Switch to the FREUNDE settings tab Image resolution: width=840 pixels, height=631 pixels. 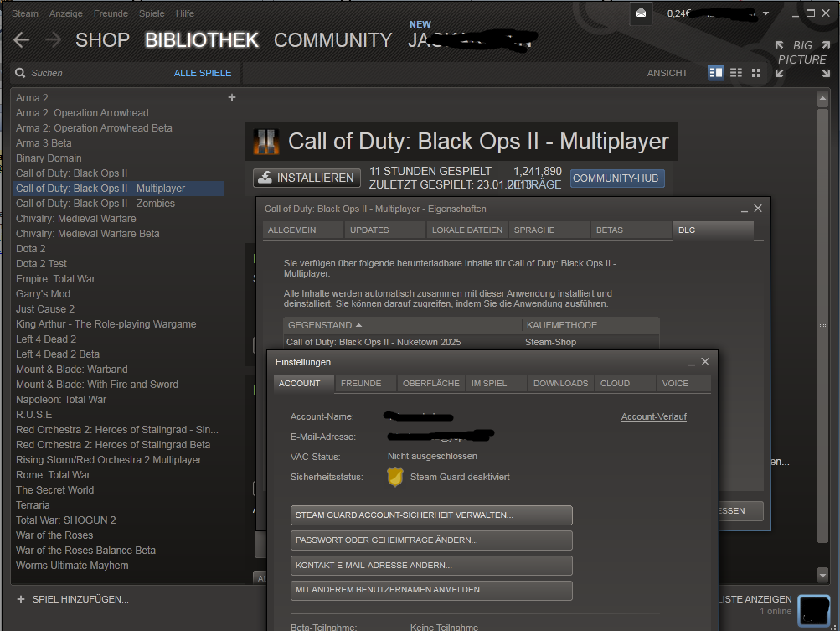pos(366,383)
